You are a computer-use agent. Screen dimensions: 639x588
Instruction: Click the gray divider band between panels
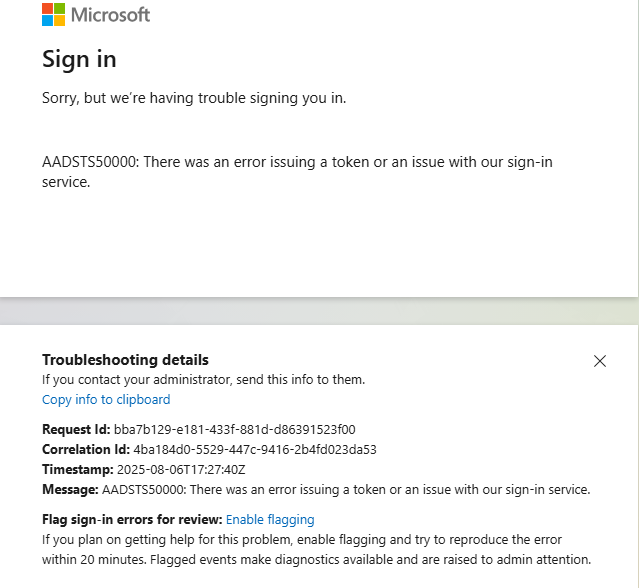click(319, 311)
